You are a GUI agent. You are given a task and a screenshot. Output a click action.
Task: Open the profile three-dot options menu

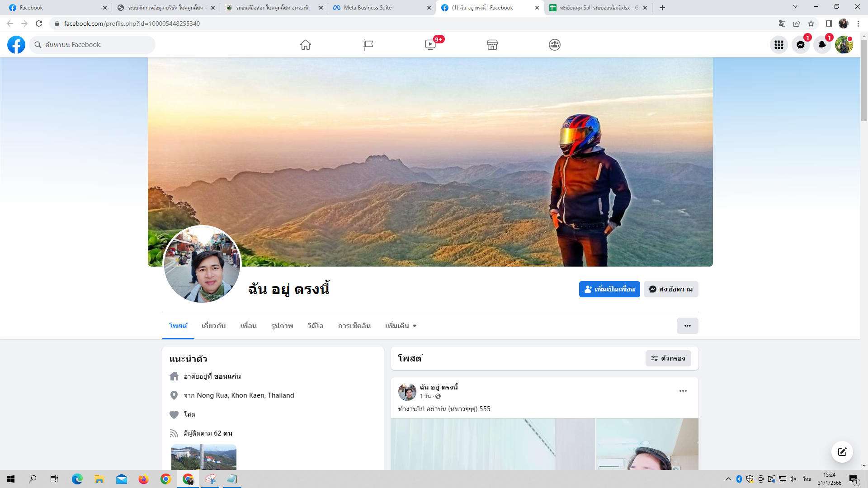(x=687, y=326)
